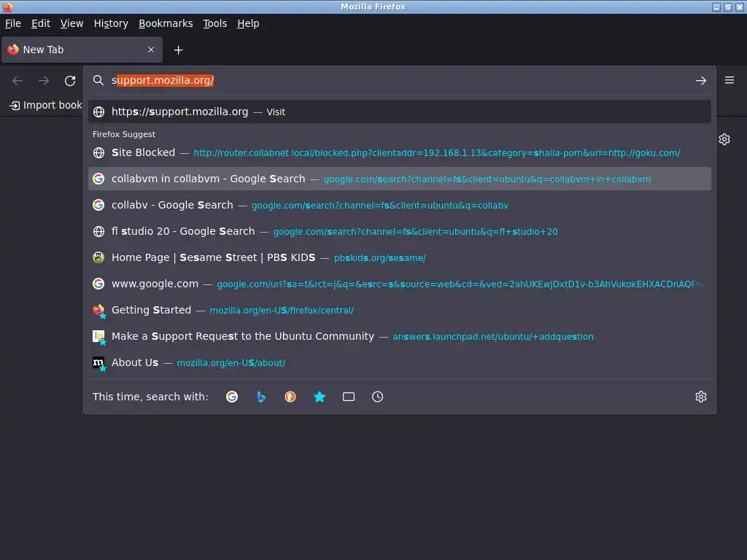Image resolution: width=747 pixels, height=560 pixels.
Task: Open the Tools menu
Action: 215,23
